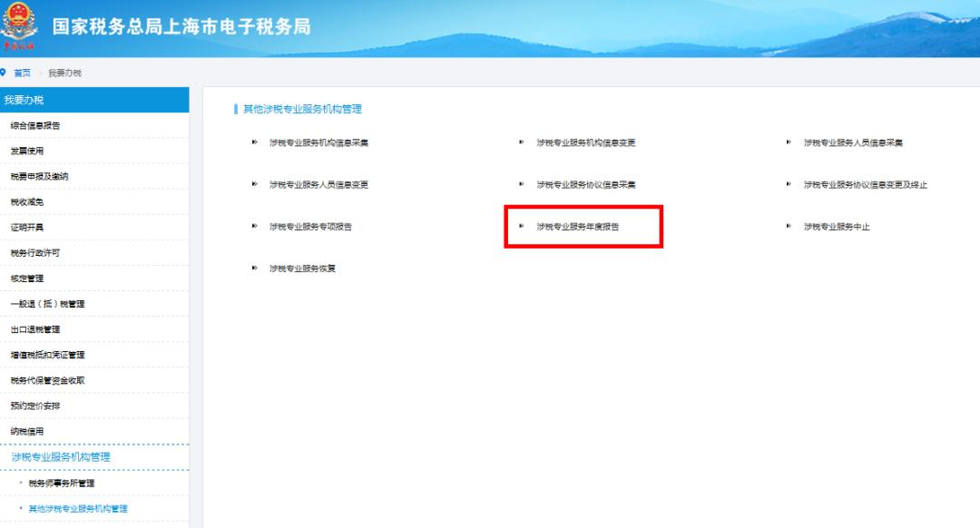Open 涉税专业服务协议信息变更及终止
980x528 pixels.
click(865, 185)
